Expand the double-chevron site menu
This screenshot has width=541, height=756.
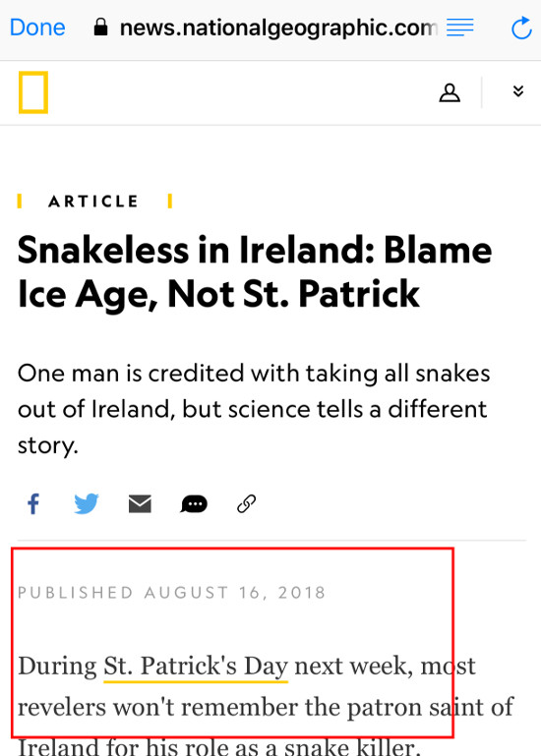coord(517,91)
